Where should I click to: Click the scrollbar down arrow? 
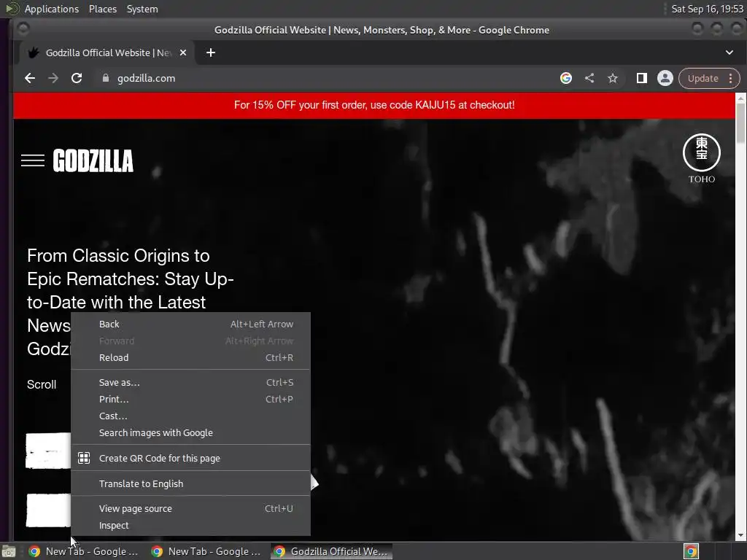(x=740, y=535)
